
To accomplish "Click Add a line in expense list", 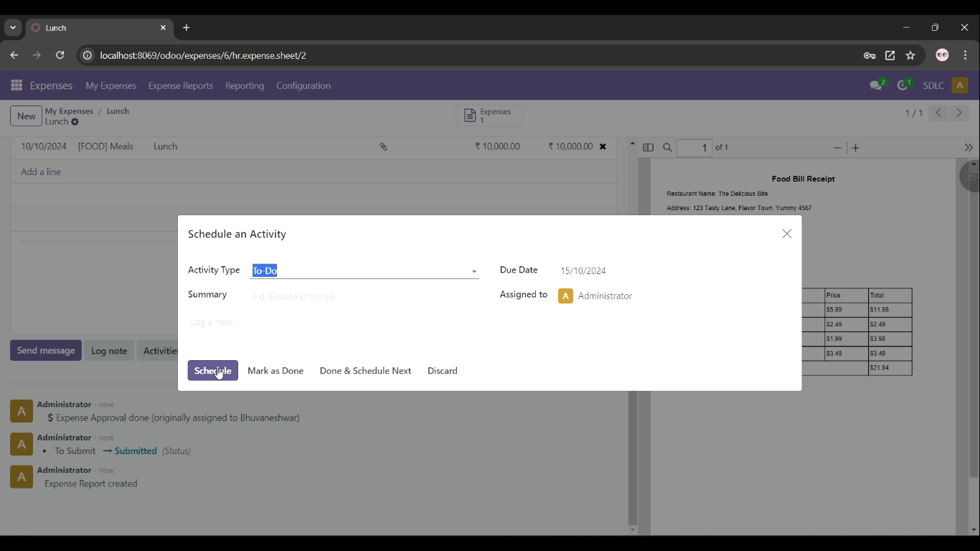I will pyautogui.click(x=41, y=172).
